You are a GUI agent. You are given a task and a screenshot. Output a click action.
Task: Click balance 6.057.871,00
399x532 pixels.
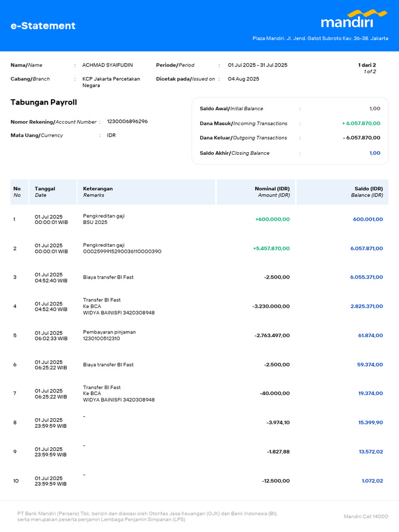click(366, 248)
